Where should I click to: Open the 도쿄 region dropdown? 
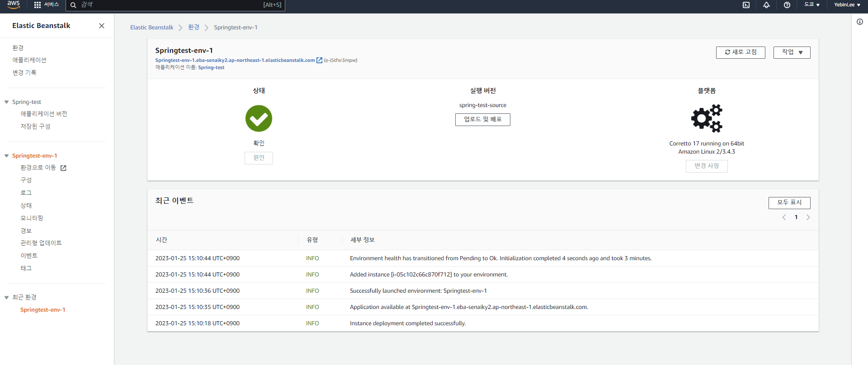811,5
